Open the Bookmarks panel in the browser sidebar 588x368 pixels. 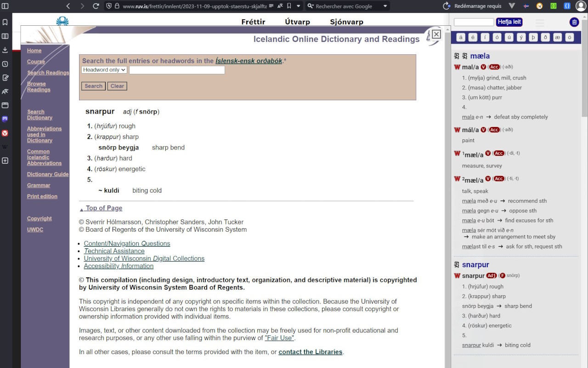[5, 22]
